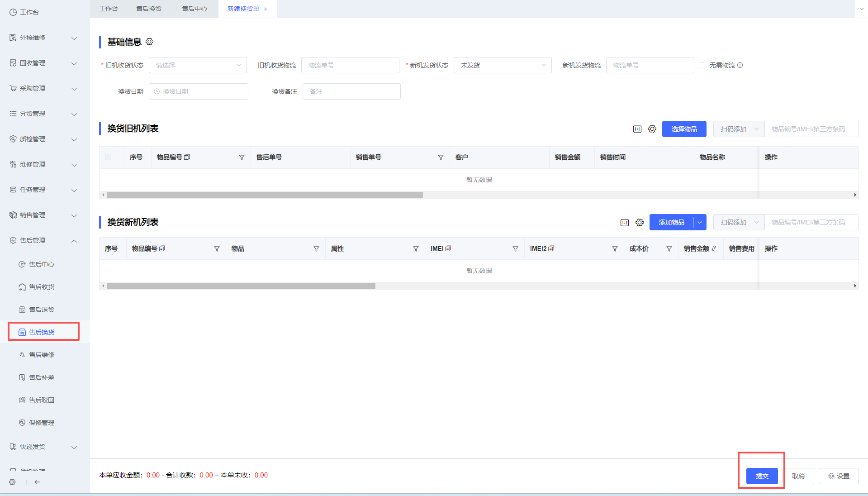Click the 选择物品 button
Image resolution: width=868 pixels, height=496 pixels.
tap(684, 129)
